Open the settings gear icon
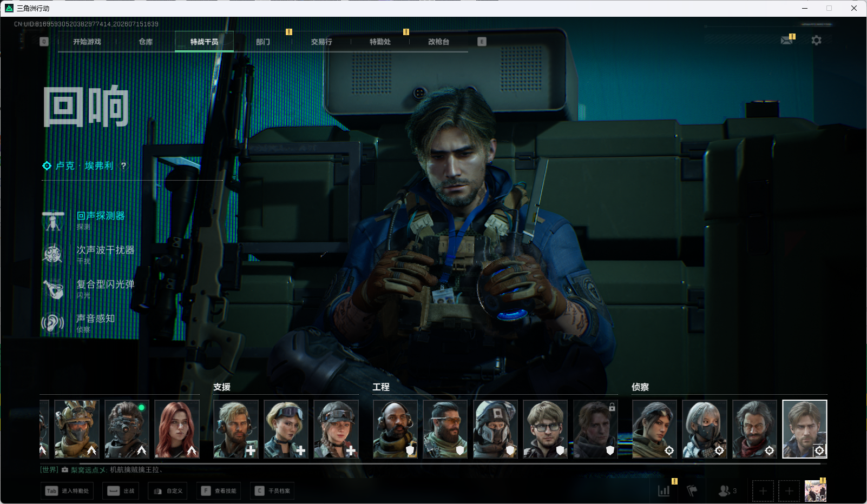This screenshot has width=867, height=504. pos(816,41)
